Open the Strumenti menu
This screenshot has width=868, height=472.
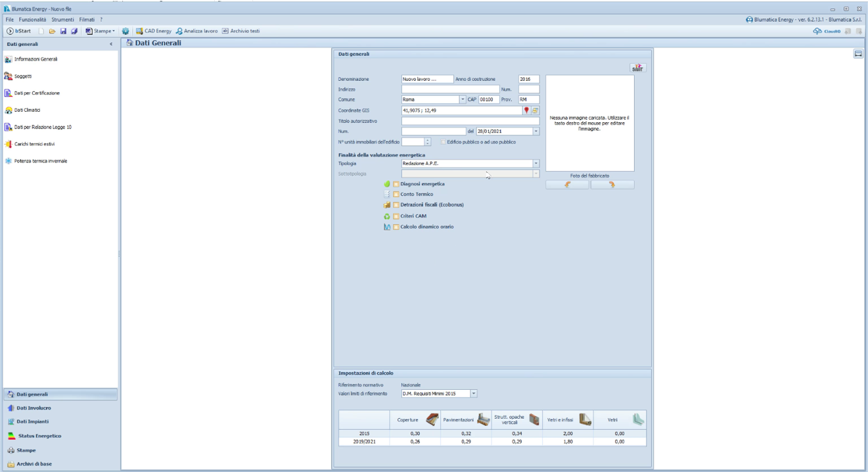coord(63,20)
